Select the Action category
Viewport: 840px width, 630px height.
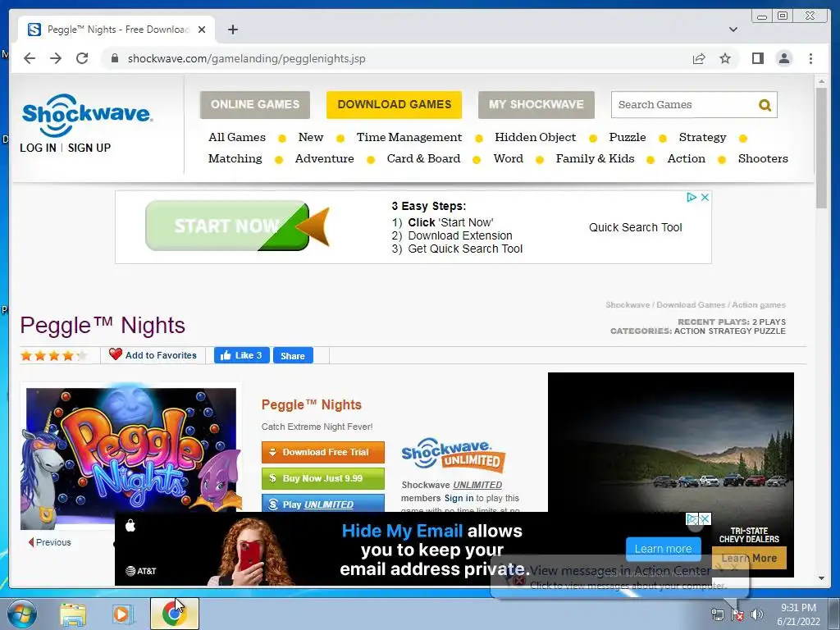tap(687, 158)
